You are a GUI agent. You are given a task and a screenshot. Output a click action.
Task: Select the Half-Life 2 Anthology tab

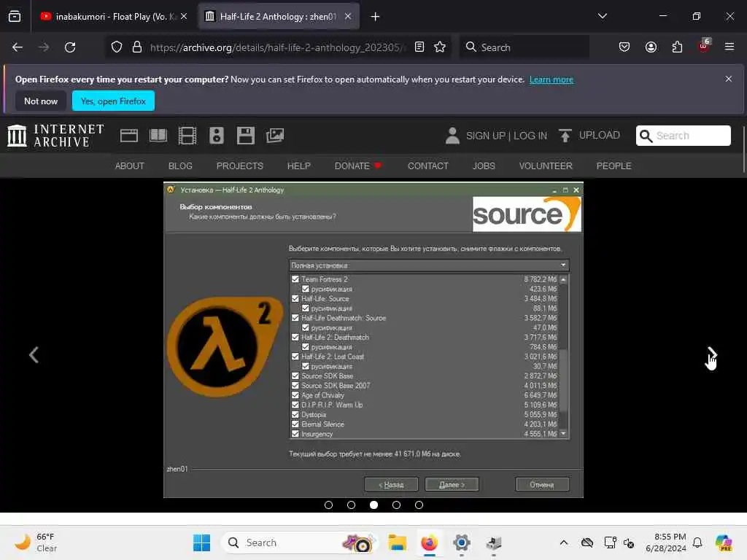pyautogui.click(x=278, y=16)
